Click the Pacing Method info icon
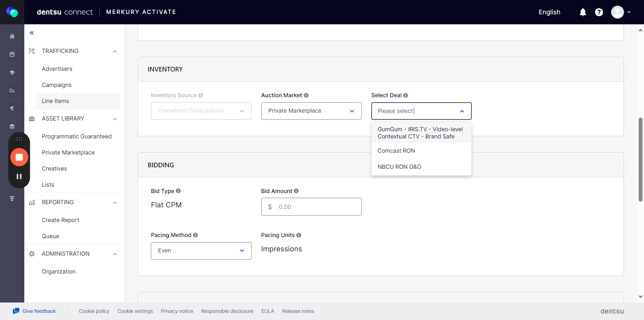 195,235
